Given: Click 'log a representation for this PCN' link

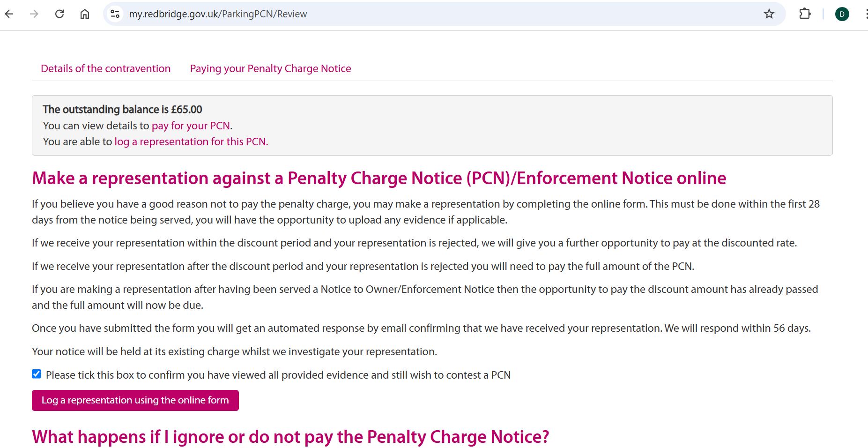Looking at the screenshot, I should (x=191, y=142).
